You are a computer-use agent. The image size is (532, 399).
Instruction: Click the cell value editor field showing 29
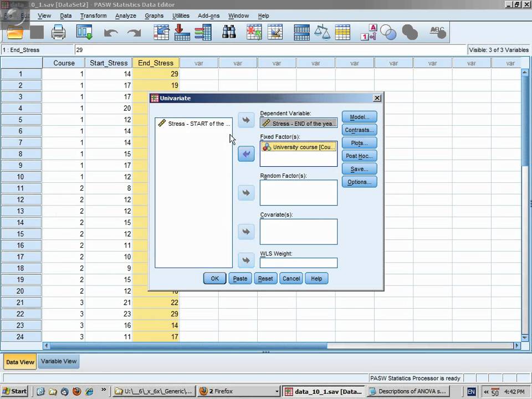(270, 50)
